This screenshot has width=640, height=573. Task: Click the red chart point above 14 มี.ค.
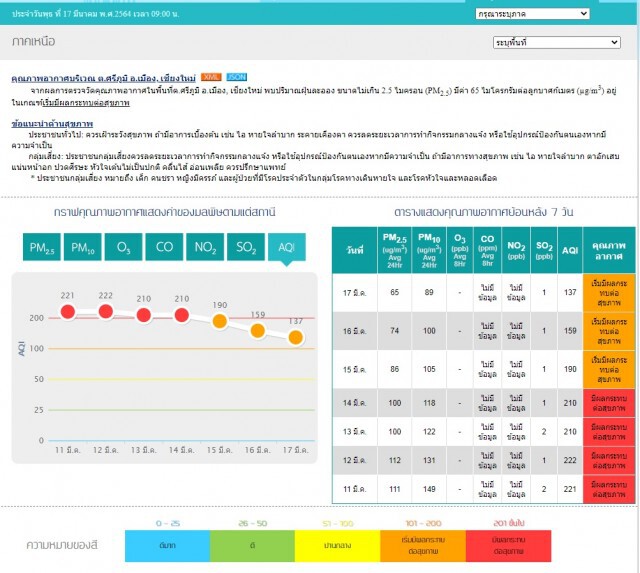coord(182,315)
